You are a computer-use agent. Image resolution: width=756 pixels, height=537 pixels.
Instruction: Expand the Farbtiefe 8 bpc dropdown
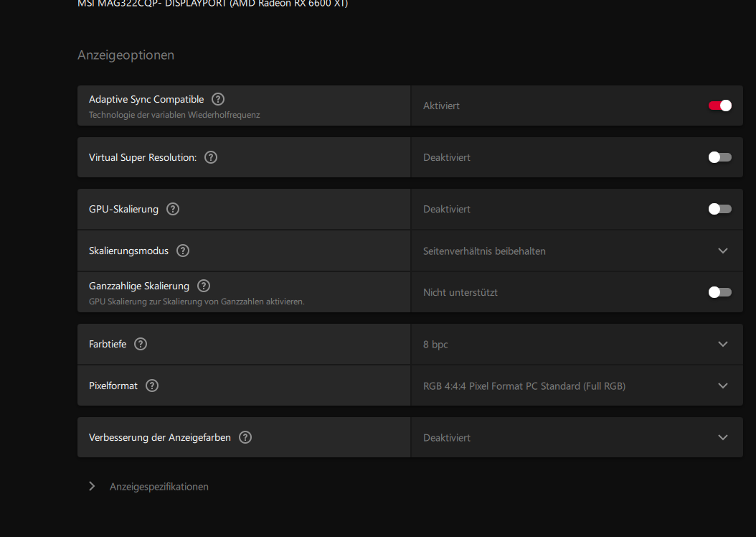point(722,344)
